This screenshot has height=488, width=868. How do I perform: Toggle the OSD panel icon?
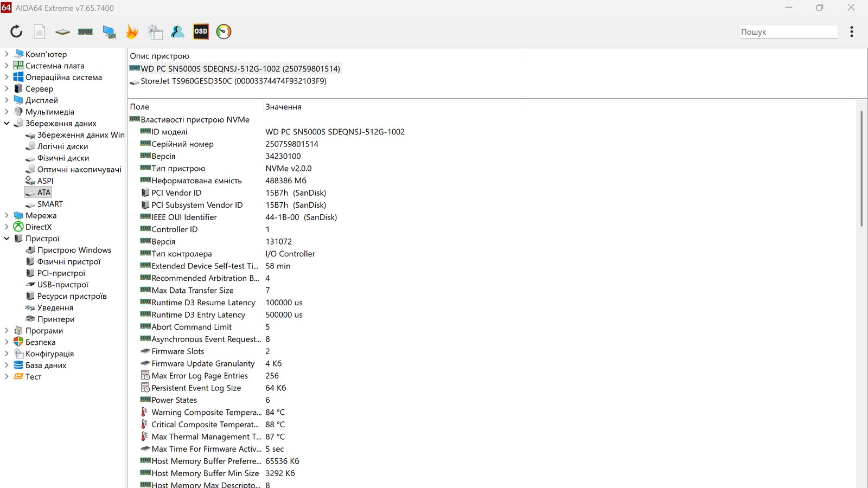(x=201, y=31)
